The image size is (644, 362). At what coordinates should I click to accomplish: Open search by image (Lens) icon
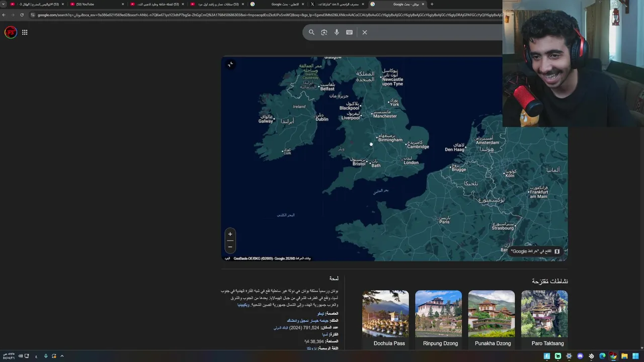pos(324,32)
